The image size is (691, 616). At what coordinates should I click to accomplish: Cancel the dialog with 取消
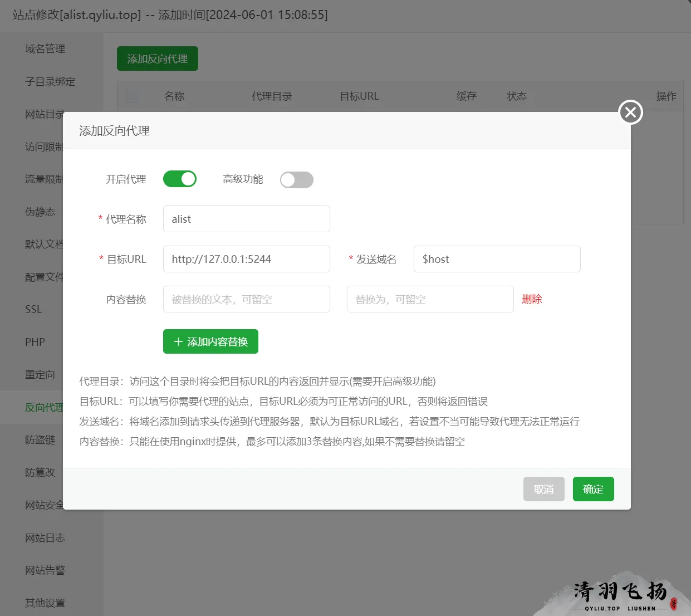pyautogui.click(x=543, y=489)
